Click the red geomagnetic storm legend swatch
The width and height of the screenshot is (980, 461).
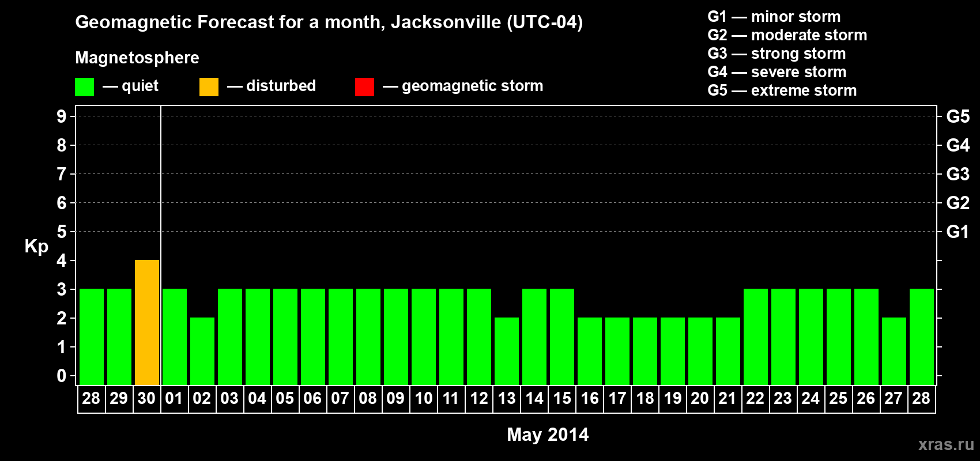(x=364, y=87)
